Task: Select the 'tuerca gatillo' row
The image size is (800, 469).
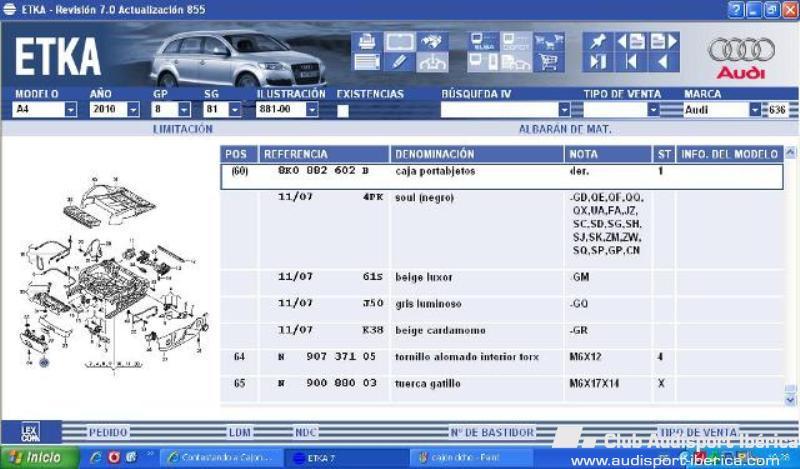Action: (502, 389)
